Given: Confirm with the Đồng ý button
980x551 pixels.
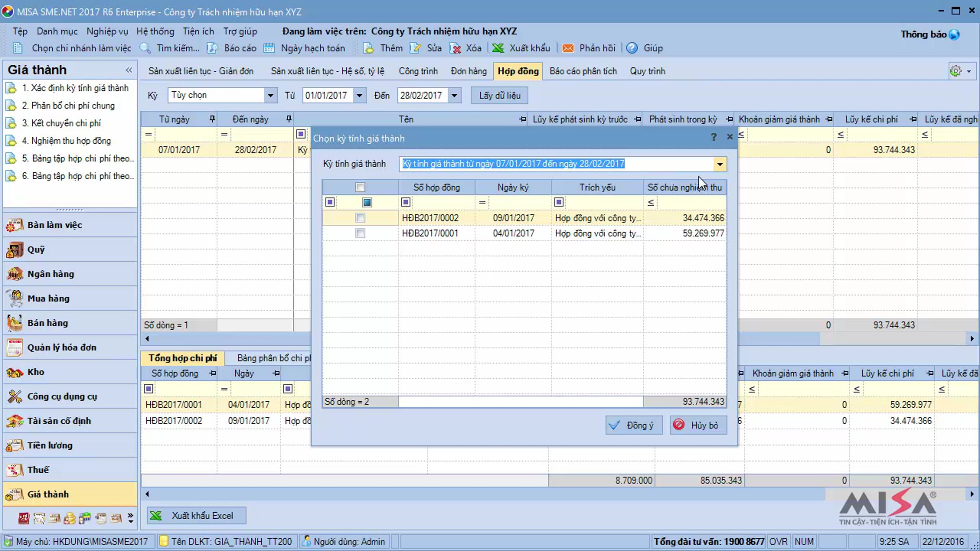Looking at the screenshot, I should click(634, 425).
